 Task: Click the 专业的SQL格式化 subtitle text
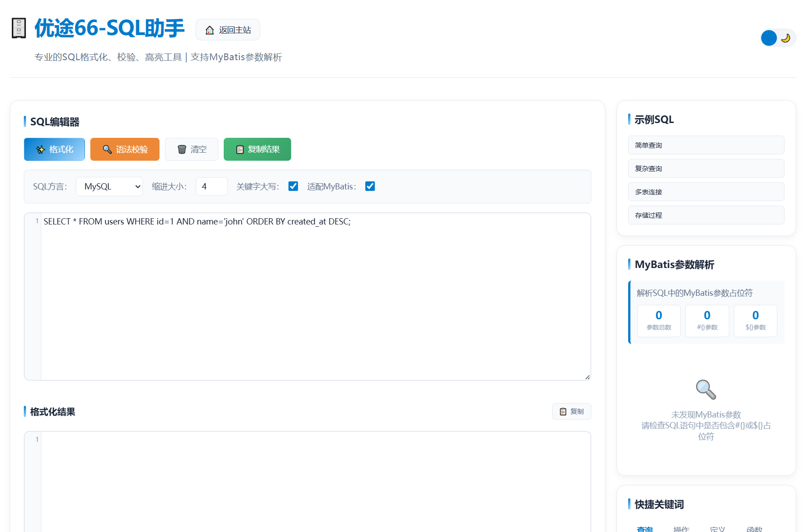(x=158, y=57)
